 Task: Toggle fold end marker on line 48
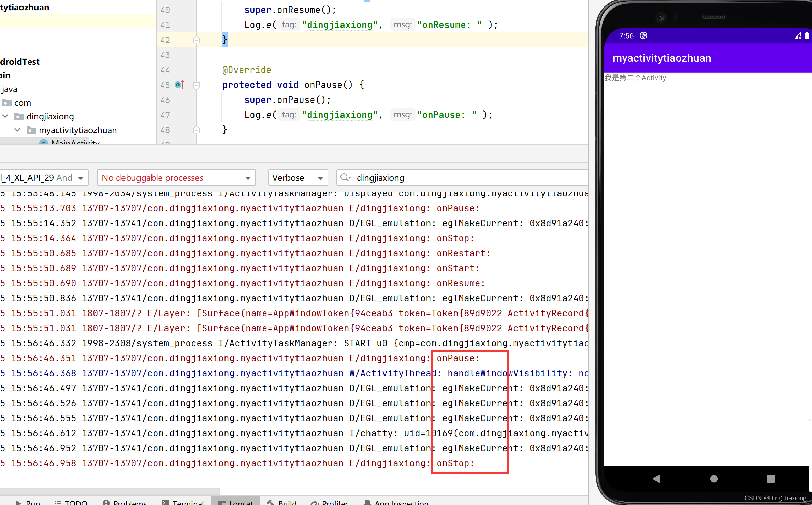(197, 130)
